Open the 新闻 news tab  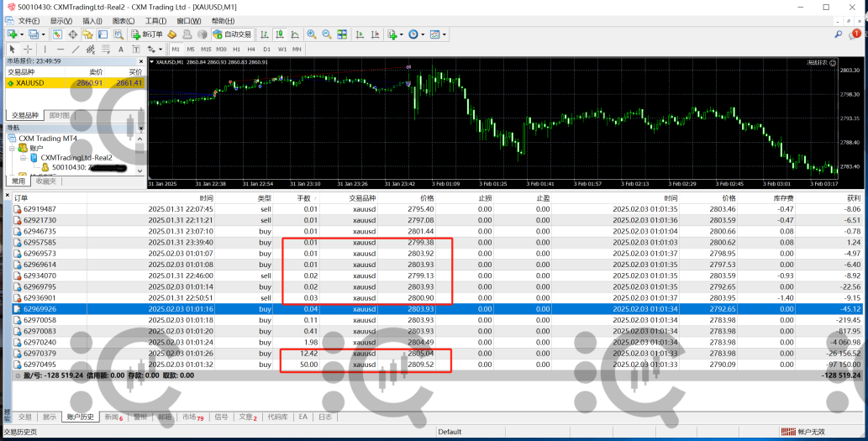[111, 417]
